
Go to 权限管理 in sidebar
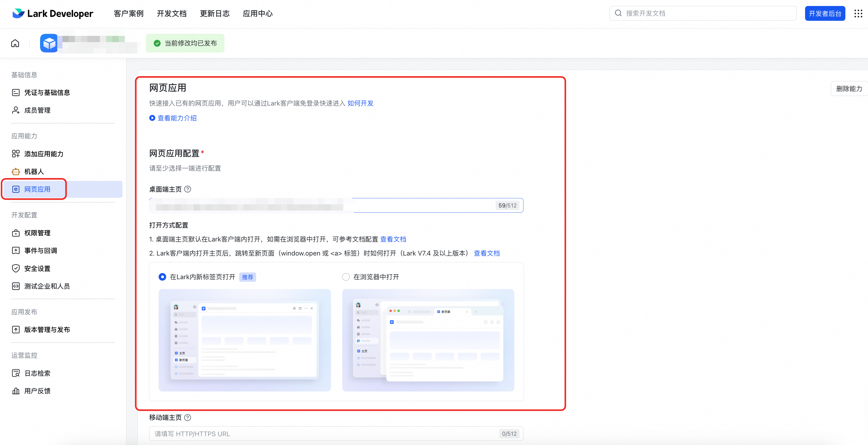coord(37,233)
